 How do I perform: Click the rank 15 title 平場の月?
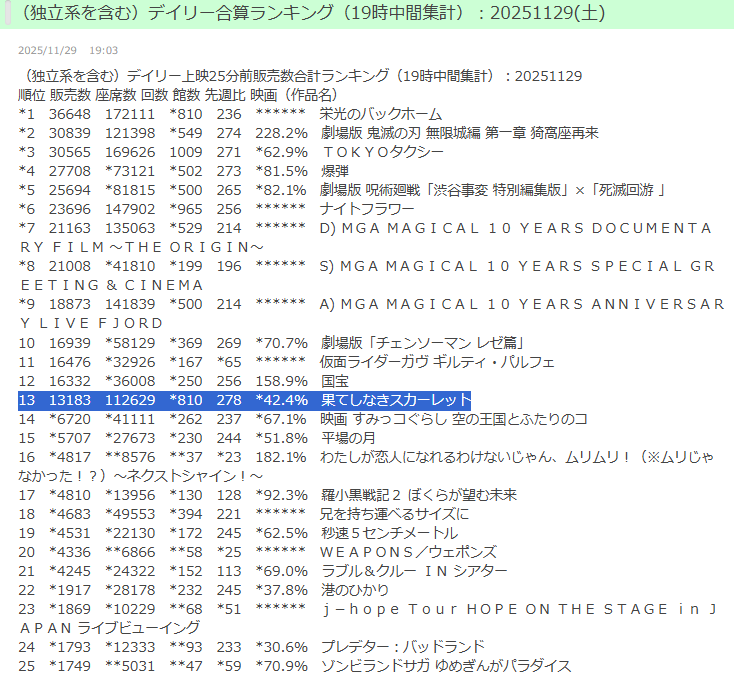coord(349,438)
